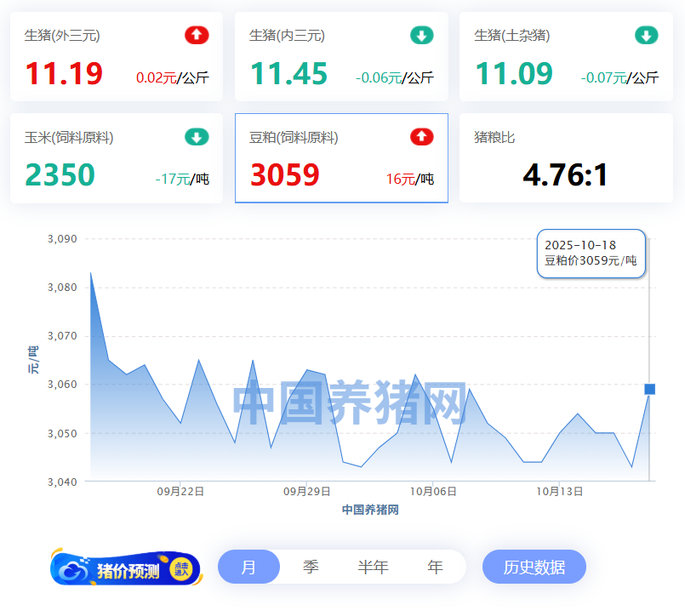Click red up arrow on 豆粕 card

pos(421,137)
